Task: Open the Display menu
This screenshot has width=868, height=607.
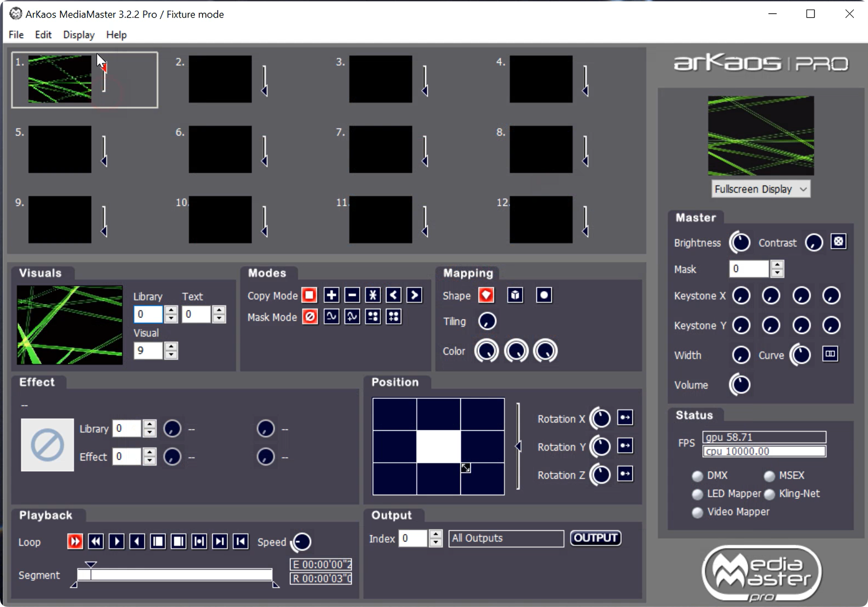Action: coord(79,35)
